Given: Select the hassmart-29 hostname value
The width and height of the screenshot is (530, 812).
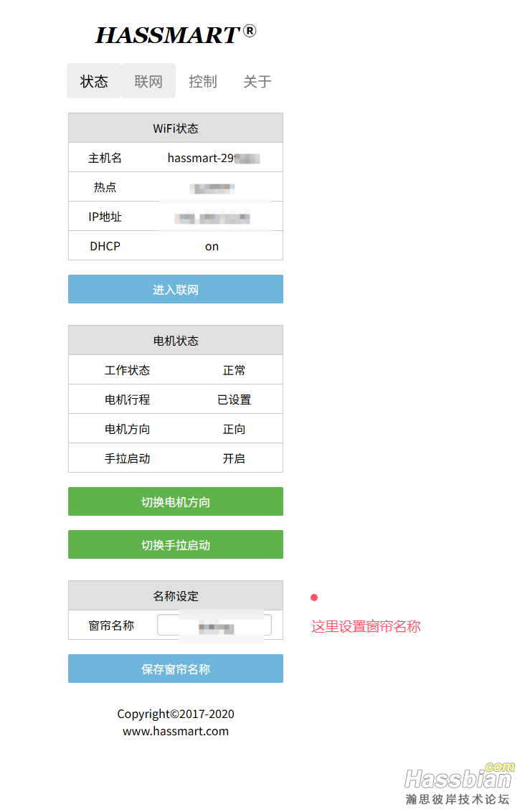Looking at the screenshot, I should (213, 158).
